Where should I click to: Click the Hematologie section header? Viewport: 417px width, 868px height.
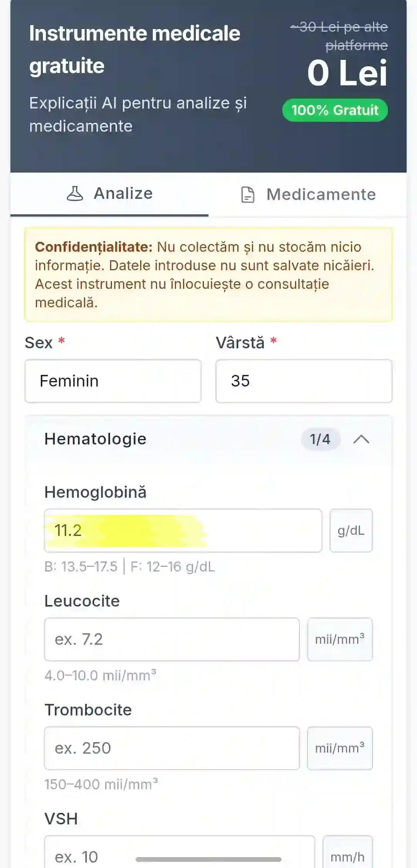coord(95,439)
